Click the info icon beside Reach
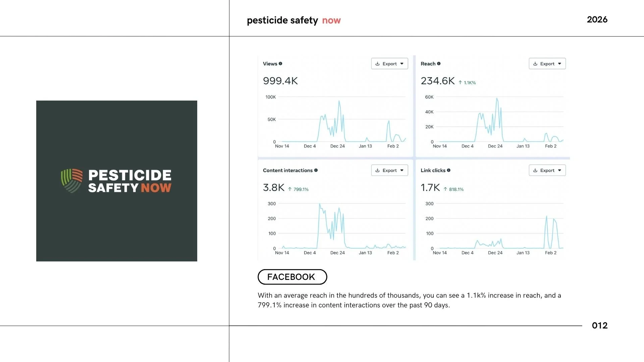The height and width of the screenshot is (362, 644). (x=439, y=64)
